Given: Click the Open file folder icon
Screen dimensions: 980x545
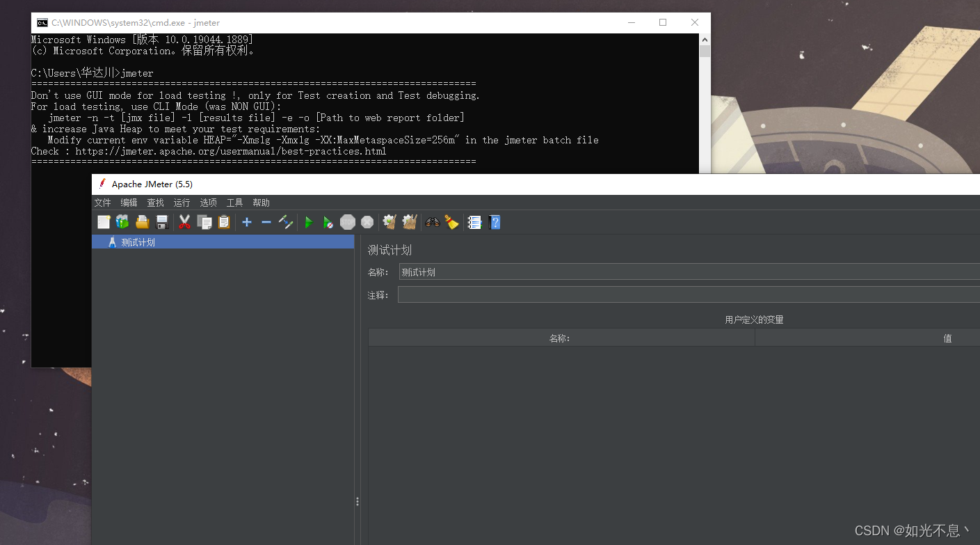Looking at the screenshot, I should tap(143, 222).
